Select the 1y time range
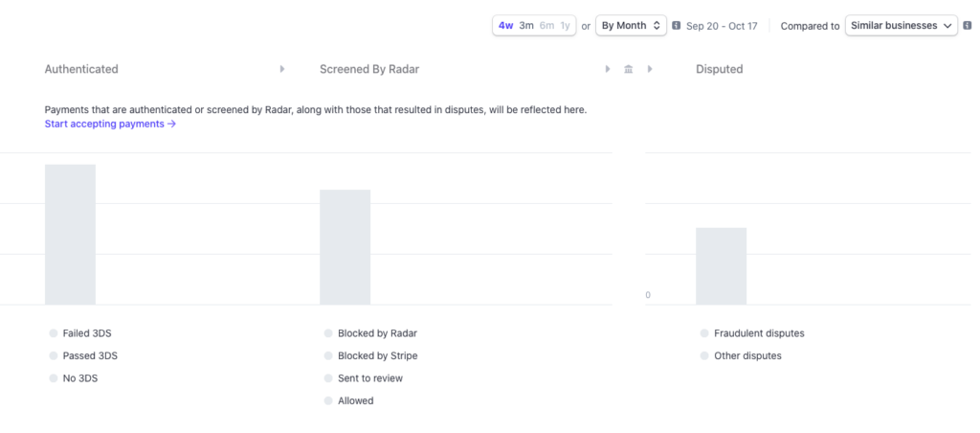 pos(566,26)
